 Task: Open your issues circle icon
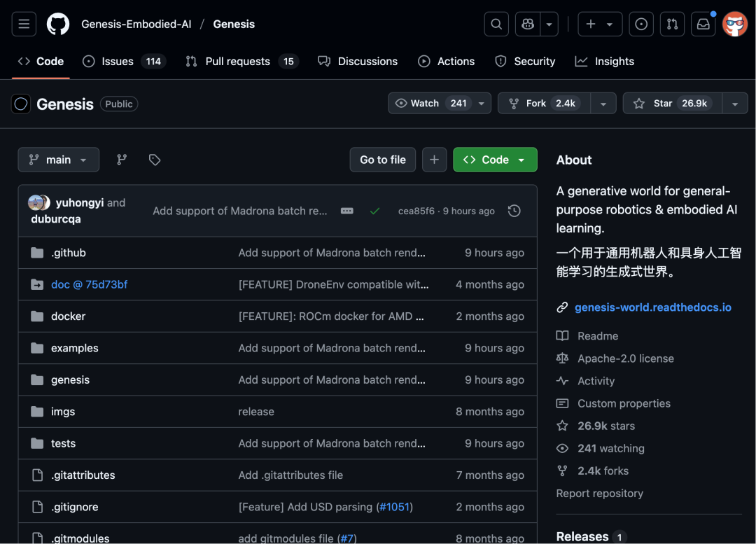point(641,24)
